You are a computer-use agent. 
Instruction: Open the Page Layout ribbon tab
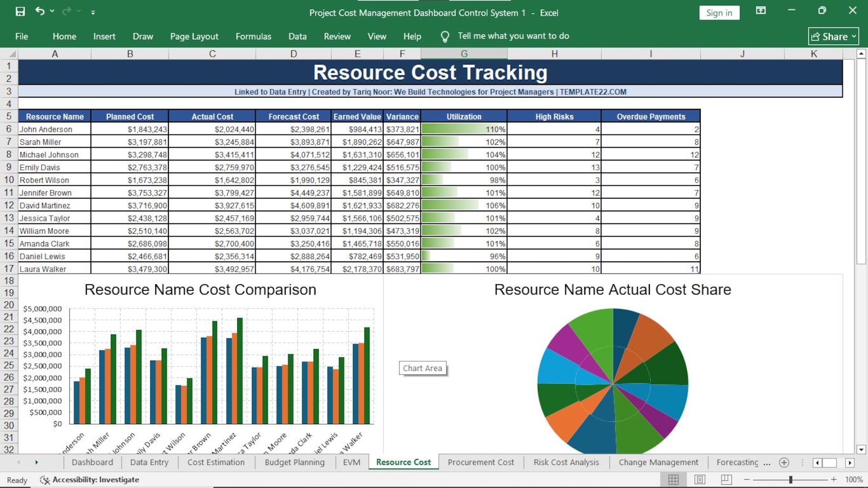pos(194,36)
